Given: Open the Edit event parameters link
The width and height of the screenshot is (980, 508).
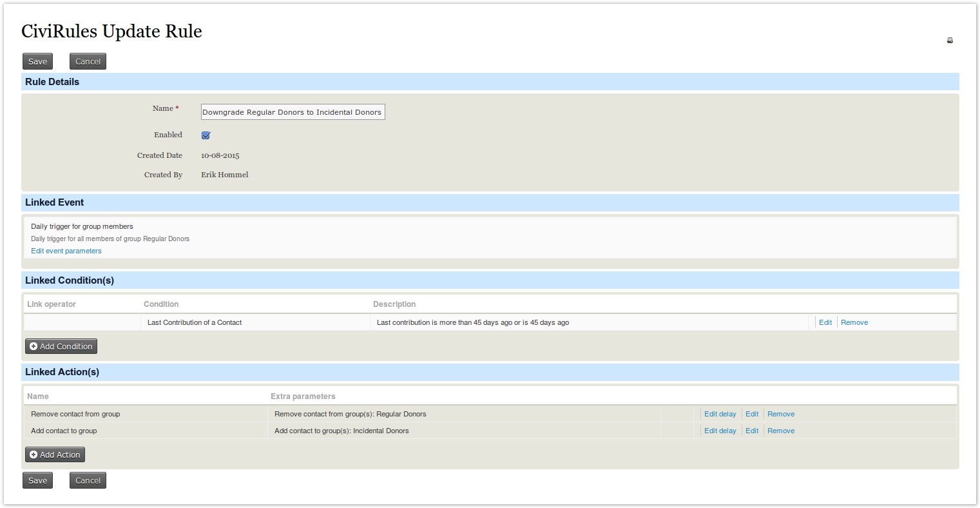Looking at the screenshot, I should pos(66,251).
